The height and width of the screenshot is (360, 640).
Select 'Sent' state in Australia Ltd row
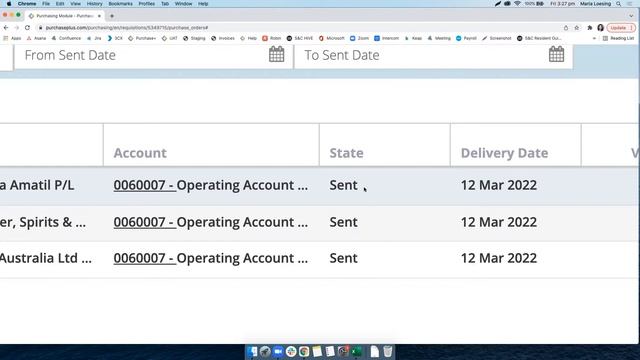(343, 258)
